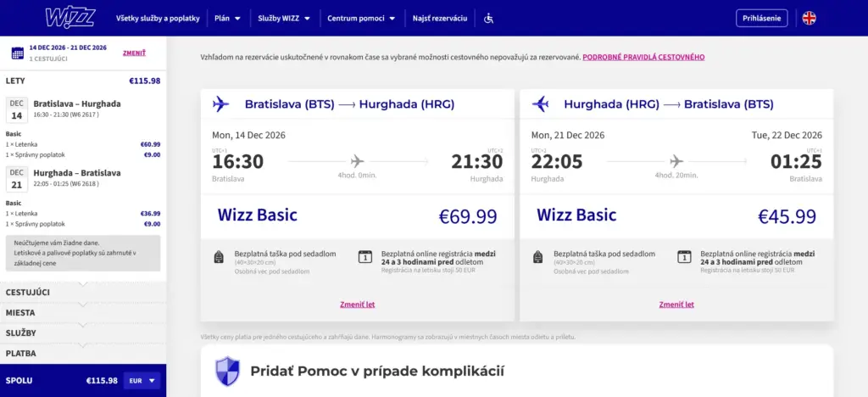Click Zmeniť let under Hurghada–Bratislava flight
This screenshot has width=868, height=397.
pyautogui.click(x=676, y=305)
